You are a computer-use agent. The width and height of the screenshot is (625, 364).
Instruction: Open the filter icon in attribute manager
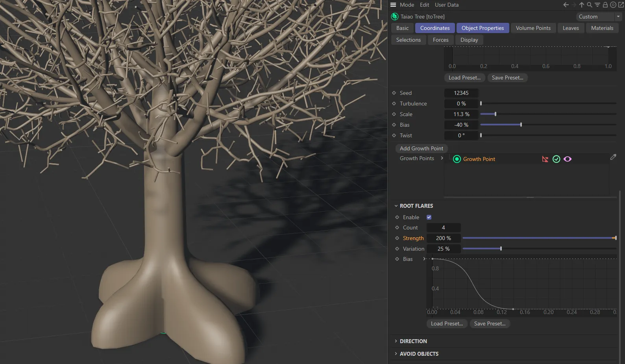[597, 5]
